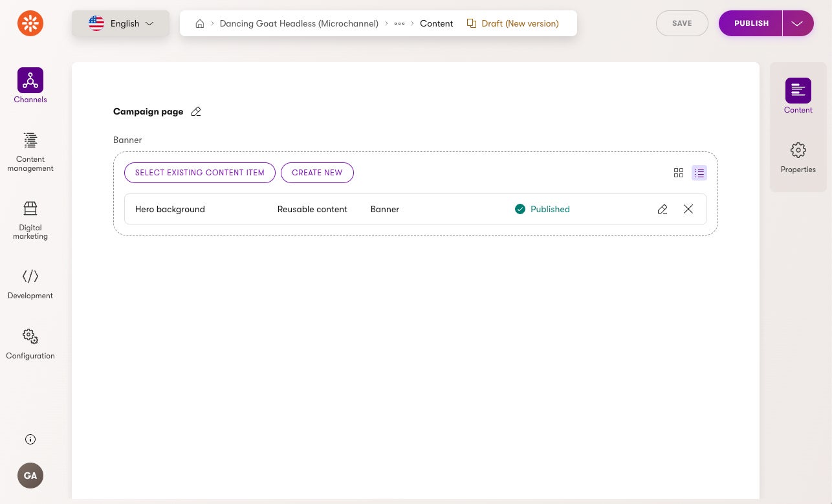832x504 pixels.
Task: Click Select Existing Content Item button
Action: click(200, 173)
